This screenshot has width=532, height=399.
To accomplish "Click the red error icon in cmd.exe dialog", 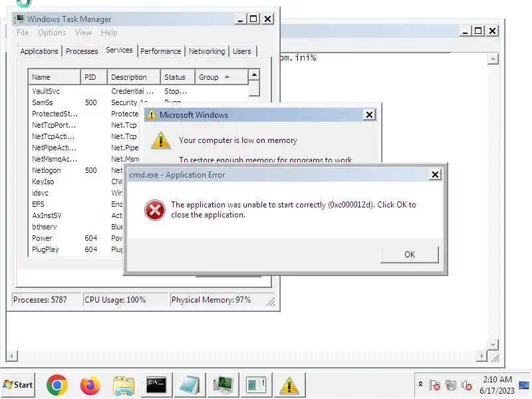I will pyautogui.click(x=155, y=209).
